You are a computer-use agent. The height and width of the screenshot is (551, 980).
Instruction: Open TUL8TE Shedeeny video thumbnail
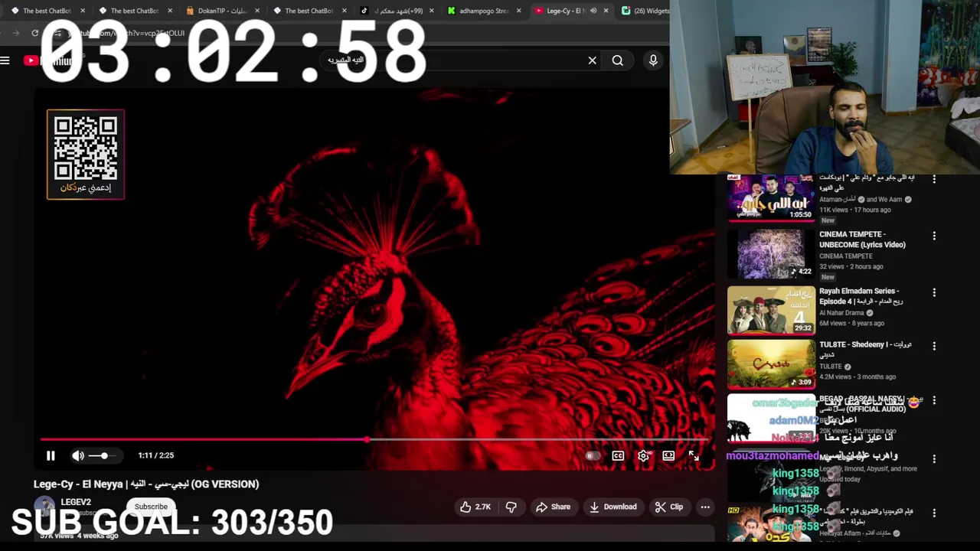pos(771,364)
